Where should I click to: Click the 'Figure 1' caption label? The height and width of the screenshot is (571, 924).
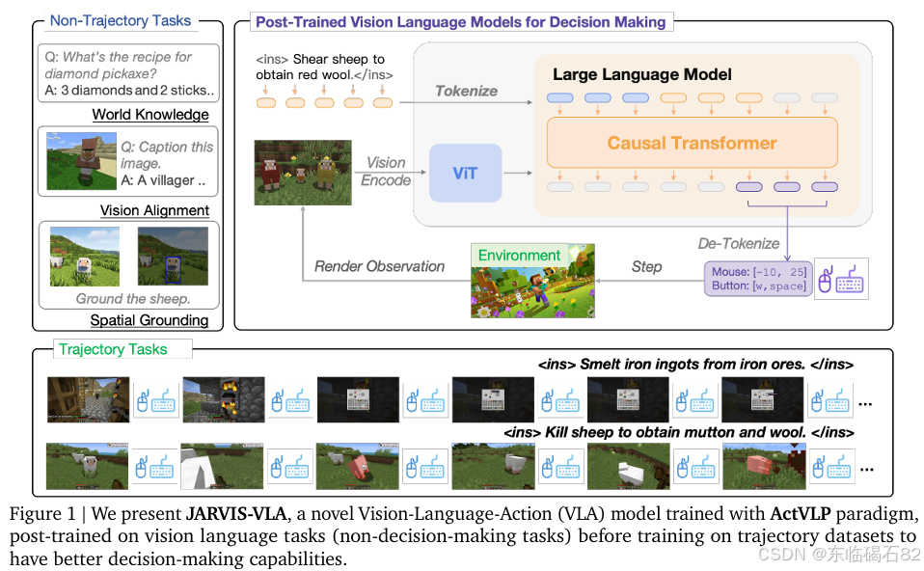pos(42,514)
